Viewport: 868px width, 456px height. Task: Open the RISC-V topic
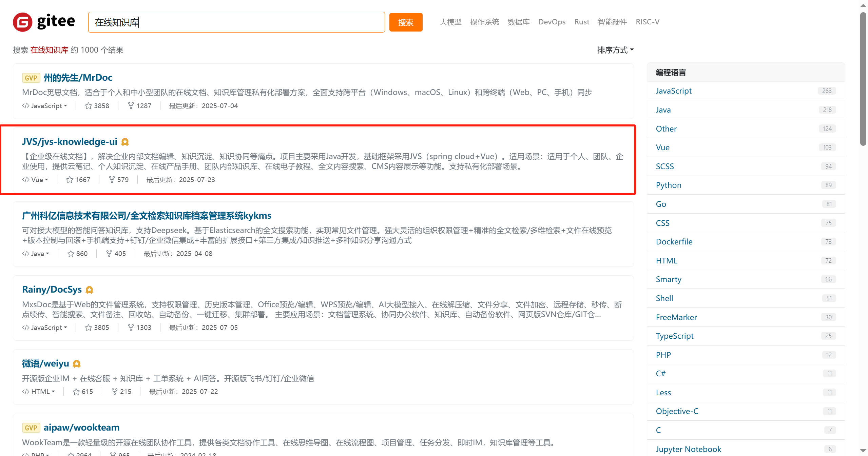click(648, 22)
